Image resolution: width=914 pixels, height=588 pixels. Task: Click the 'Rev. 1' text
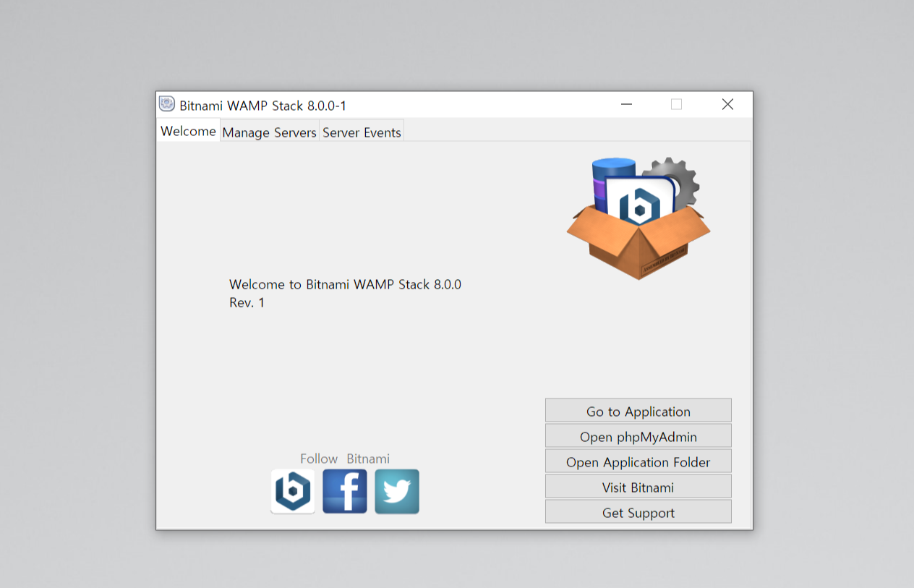[247, 302]
